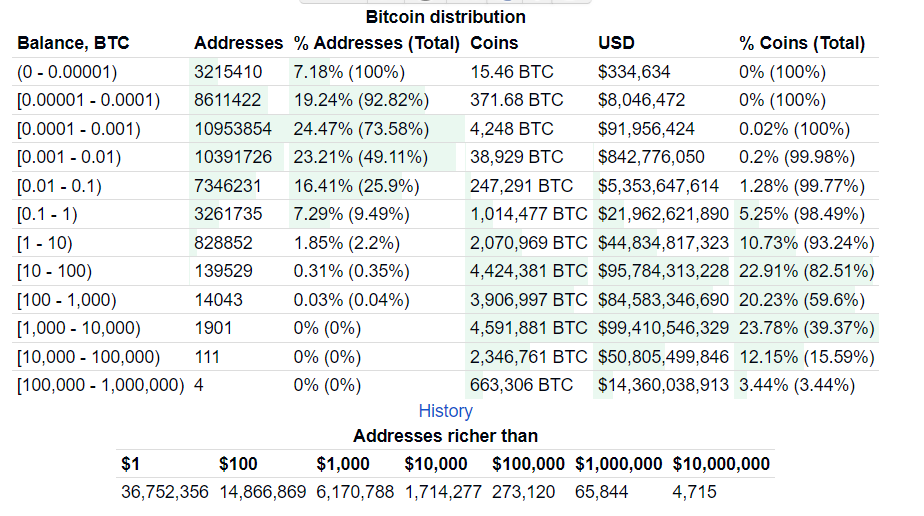The image size is (924, 516).
Task: Click the 23.21% (49.11%) addresses percentage cell
Action: (x=360, y=157)
